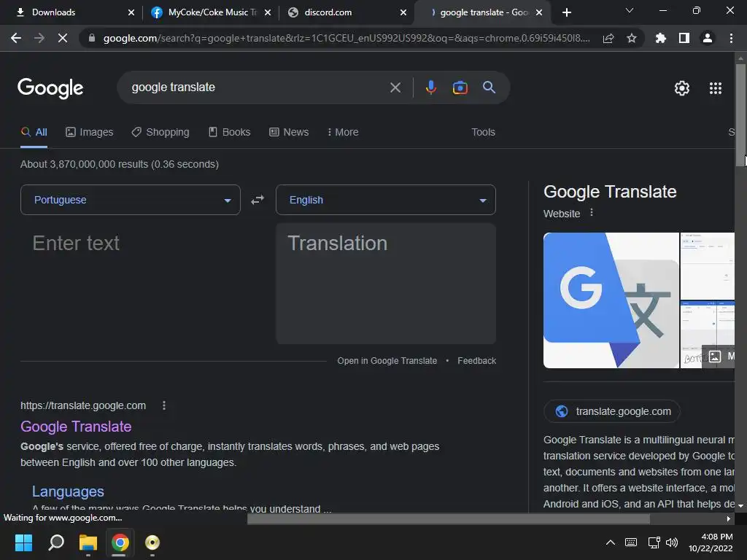Open the Google apps grid
747x560 pixels.
tap(716, 88)
